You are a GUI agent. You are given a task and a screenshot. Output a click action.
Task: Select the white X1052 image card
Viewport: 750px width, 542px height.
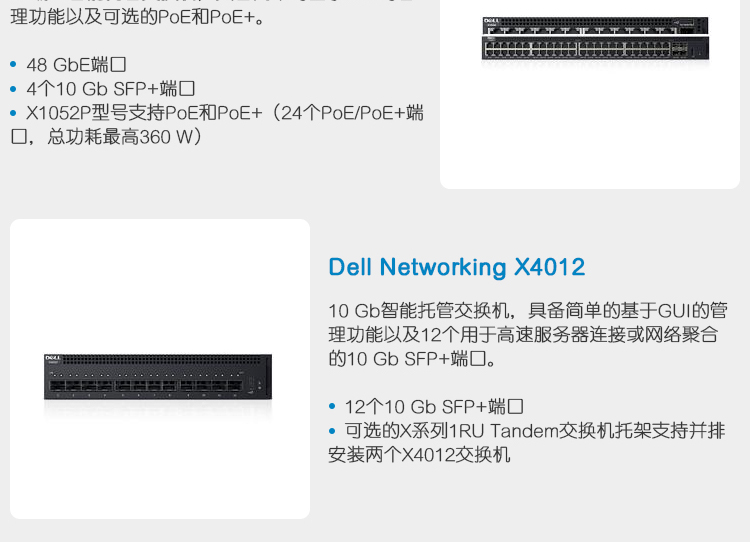point(590,91)
